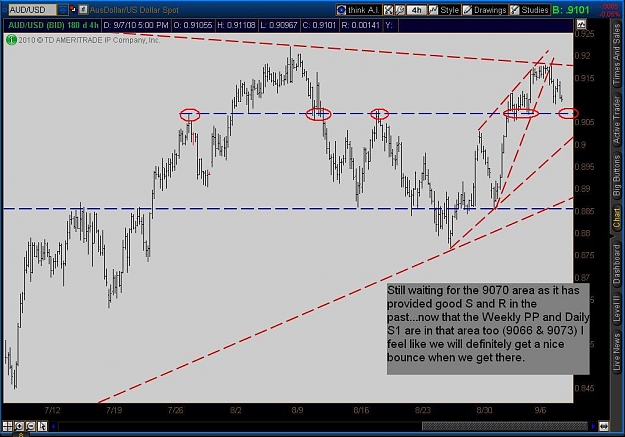Click the green info icon by the copyright
The width and height of the screenshot is (625, 437).
pyautogui.click(x=11, y=39)
